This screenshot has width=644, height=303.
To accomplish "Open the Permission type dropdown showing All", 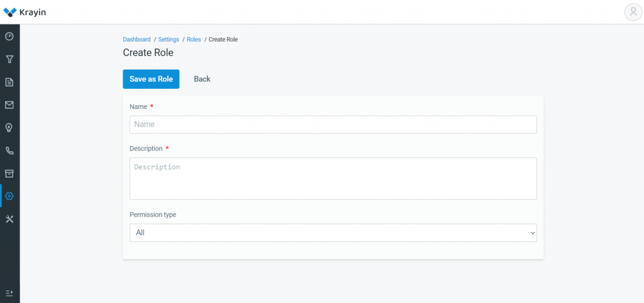I will click(333, 232).
